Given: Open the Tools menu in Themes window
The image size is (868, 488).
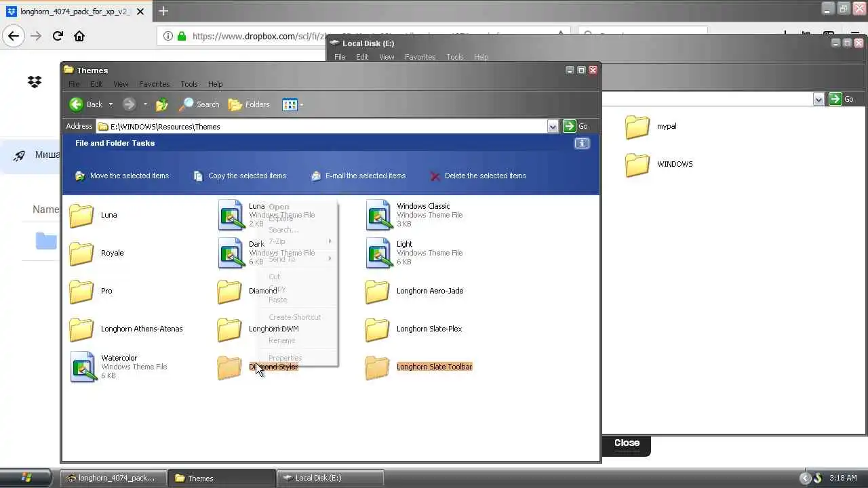Looking at the screenshot, I should [x=189, y=84].
